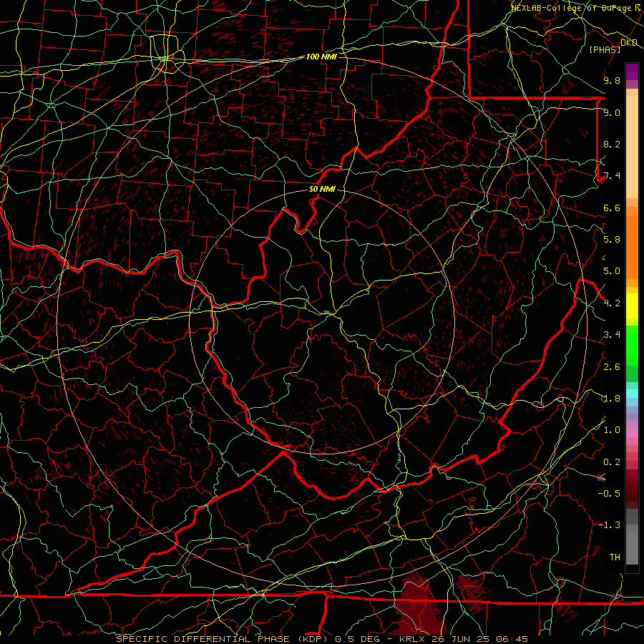Click the 8.2 scale value
Viewport: 644px width, 644px height.
point(612,144)
